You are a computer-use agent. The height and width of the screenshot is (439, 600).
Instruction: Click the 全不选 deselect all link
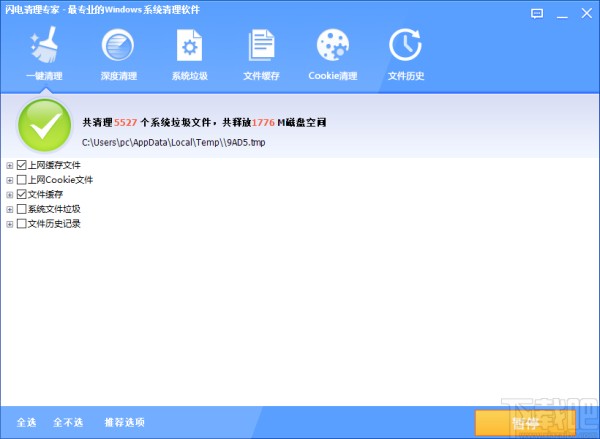68,423
